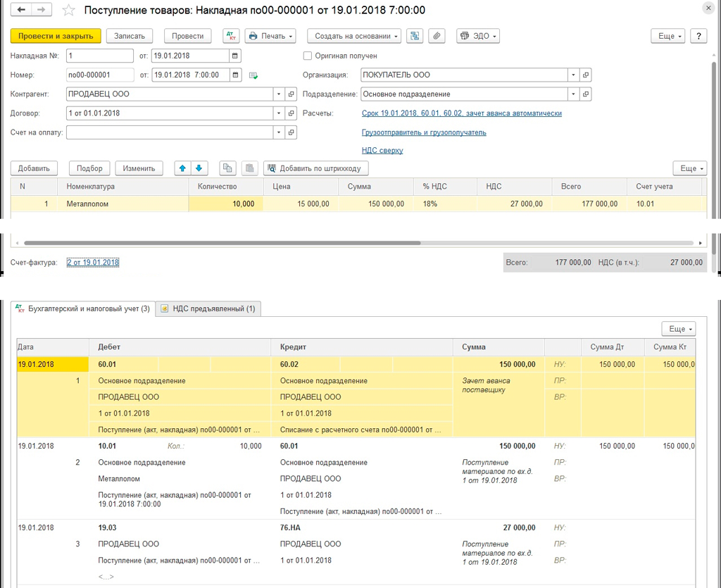Viewport: 721px width, 588px height.
Task: Select Счет учета cell 10.01
Action: (665, 204)
